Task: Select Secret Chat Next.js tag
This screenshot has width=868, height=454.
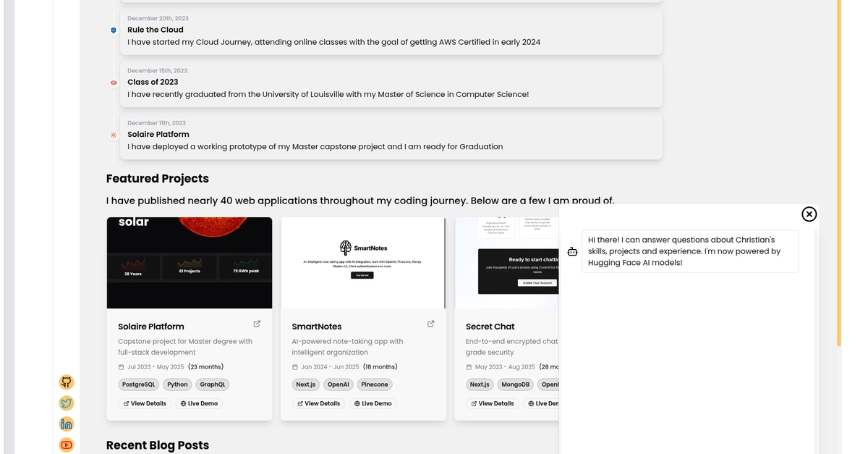Action: 480,384
